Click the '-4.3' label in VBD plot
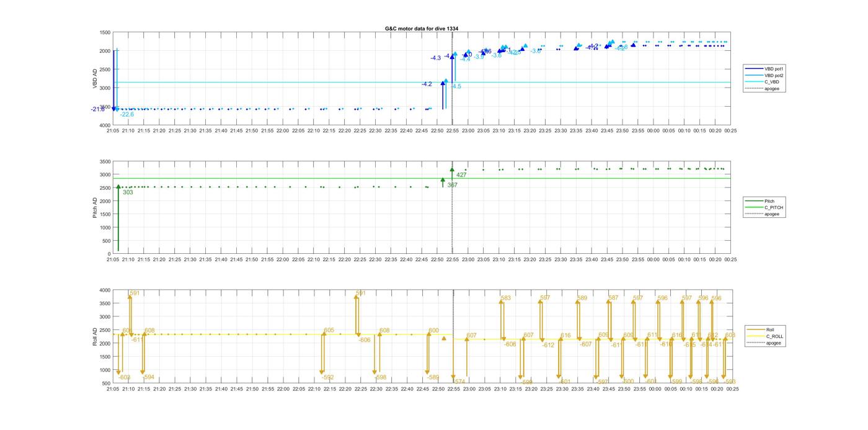Image resolution: width=868 pixels, height=430 pixels. [436, 58]
